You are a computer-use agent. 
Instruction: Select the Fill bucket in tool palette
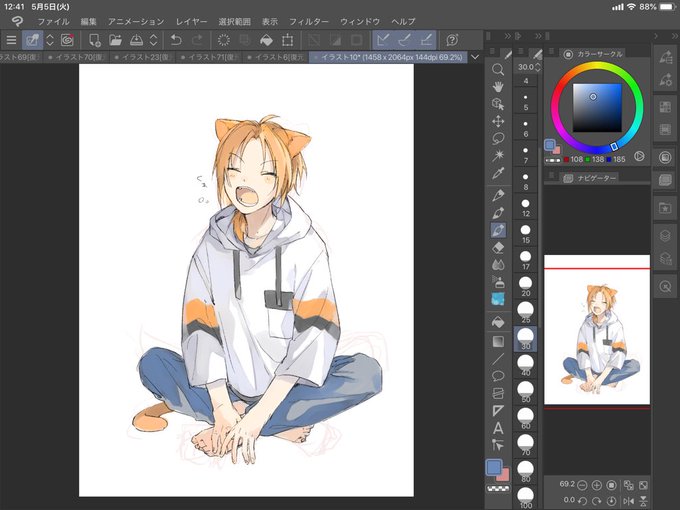tap(498, 322)
